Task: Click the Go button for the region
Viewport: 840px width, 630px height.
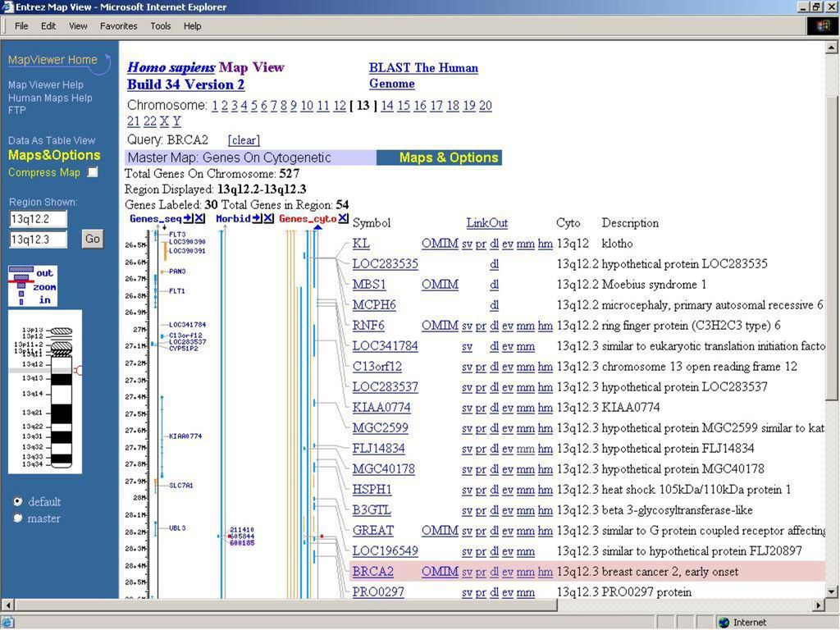Action: coord(92,239)
